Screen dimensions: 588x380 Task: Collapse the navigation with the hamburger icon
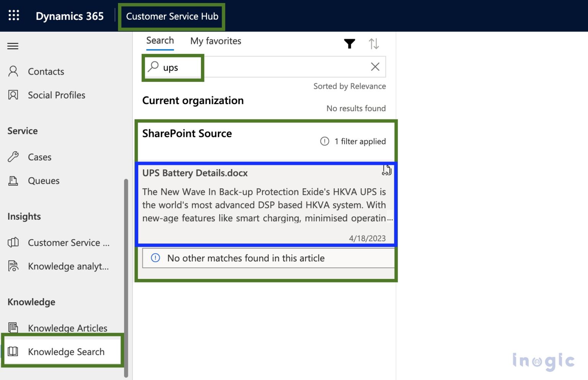13,46
